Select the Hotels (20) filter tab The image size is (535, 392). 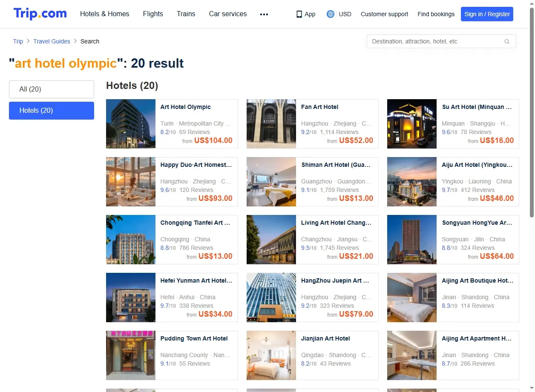pyautogui.click(x=52, y=111)
